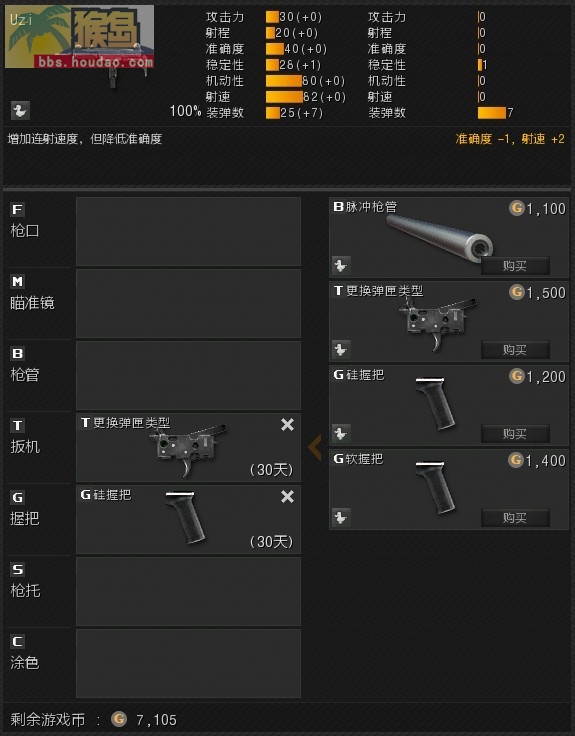The width and height of the screenshot is (575, 736).
Task: Buy the 更换弹匣类型 trigger for 1,500
Action: (515, 350)
